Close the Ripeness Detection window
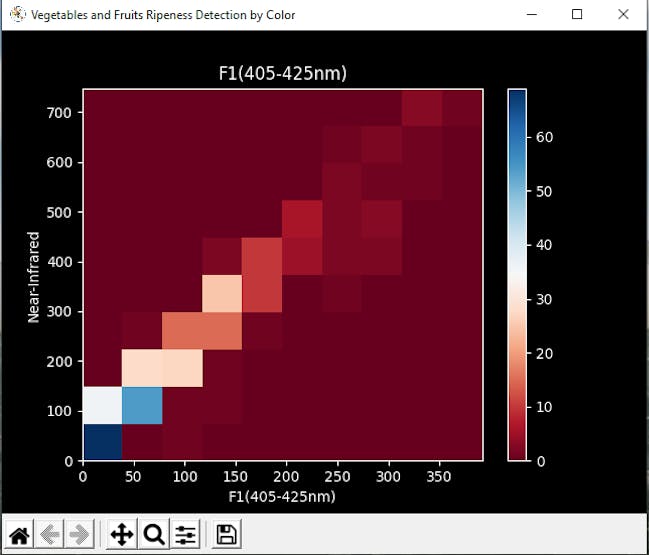 [623, 14]
